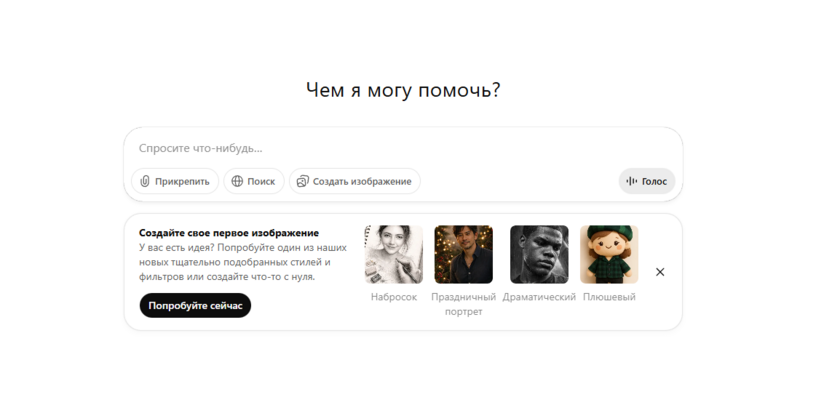Click the globe icon for web search
Viewport: 832px width, 413px height.
(x=237, y=182)
